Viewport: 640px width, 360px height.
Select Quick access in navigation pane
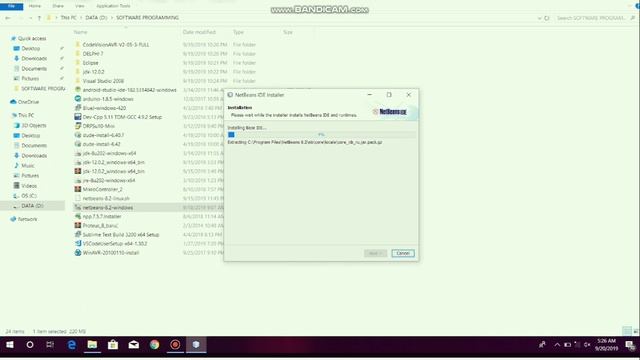pos(32,39)
